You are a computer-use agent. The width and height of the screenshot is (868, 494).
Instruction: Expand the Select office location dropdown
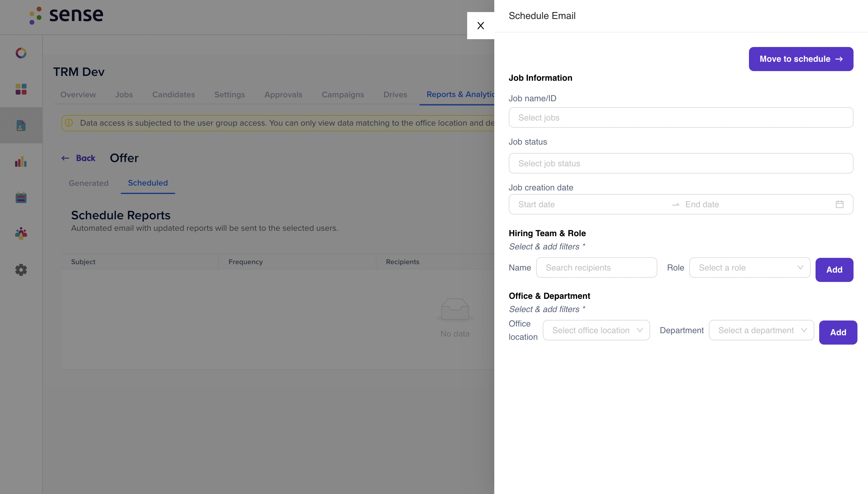click(x=596, y=330)
